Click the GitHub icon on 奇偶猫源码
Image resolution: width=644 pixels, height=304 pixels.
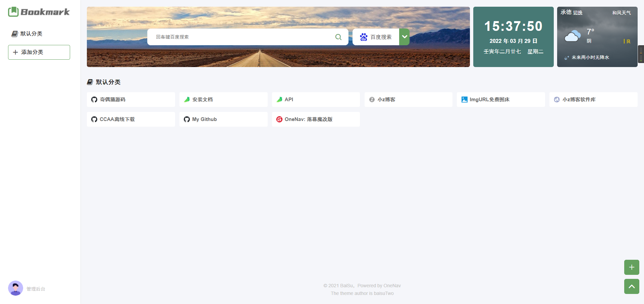tap(94, 100)
